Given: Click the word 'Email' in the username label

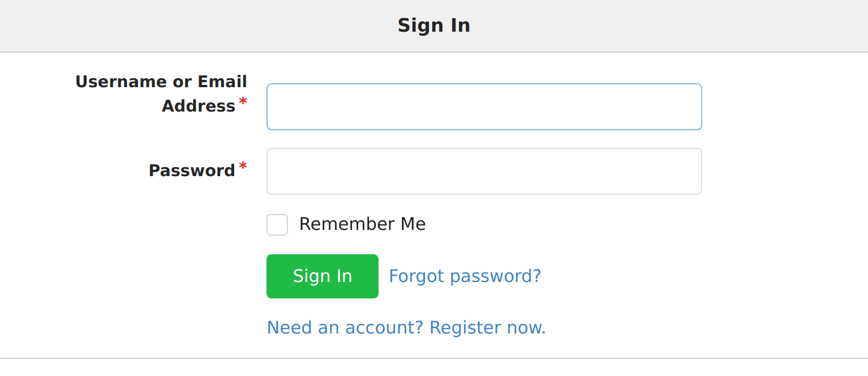Looking at the screenshot, I should (x=222, y=82).
